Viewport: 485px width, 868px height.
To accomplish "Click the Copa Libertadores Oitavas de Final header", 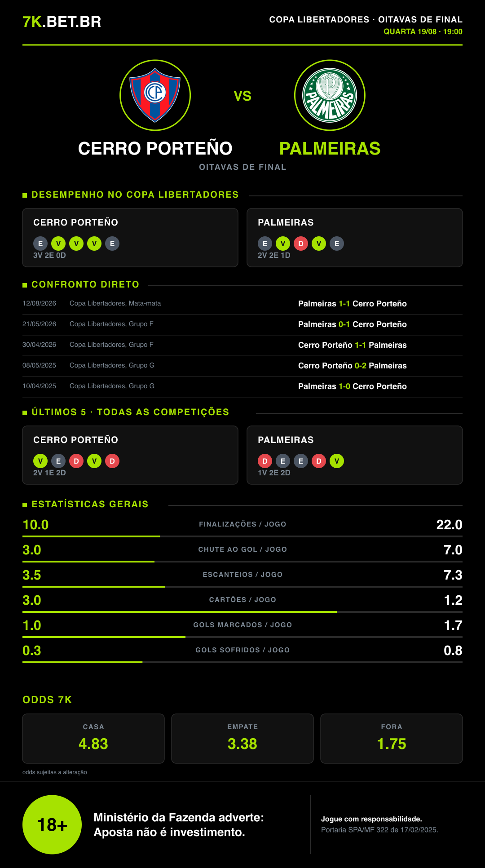I will coord(366,20).
